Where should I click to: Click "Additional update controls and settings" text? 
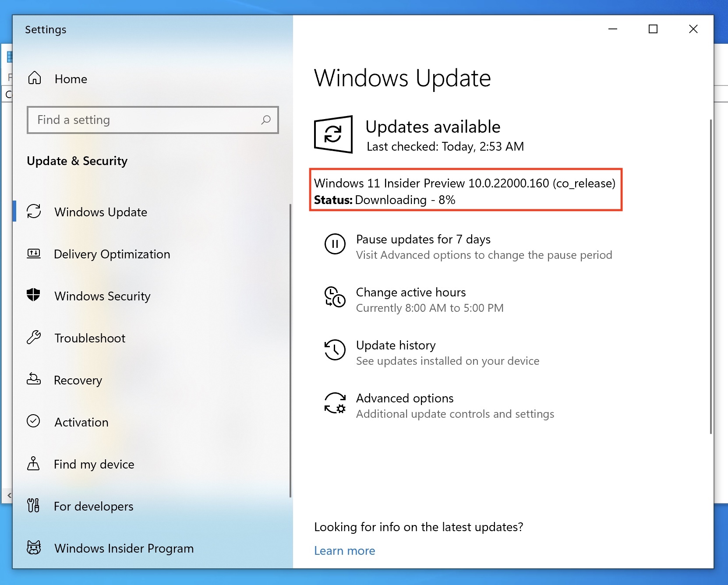(455, 414)
